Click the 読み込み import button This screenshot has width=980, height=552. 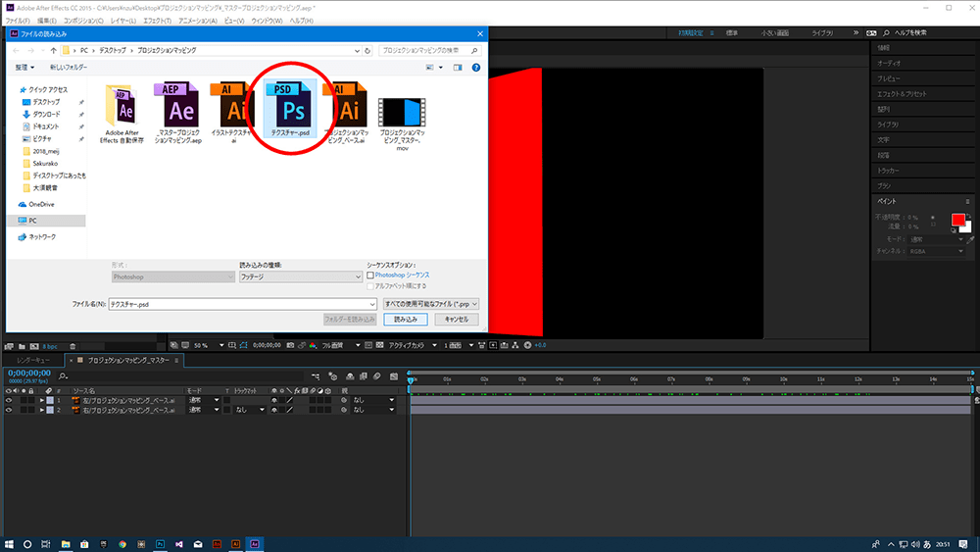405,320
